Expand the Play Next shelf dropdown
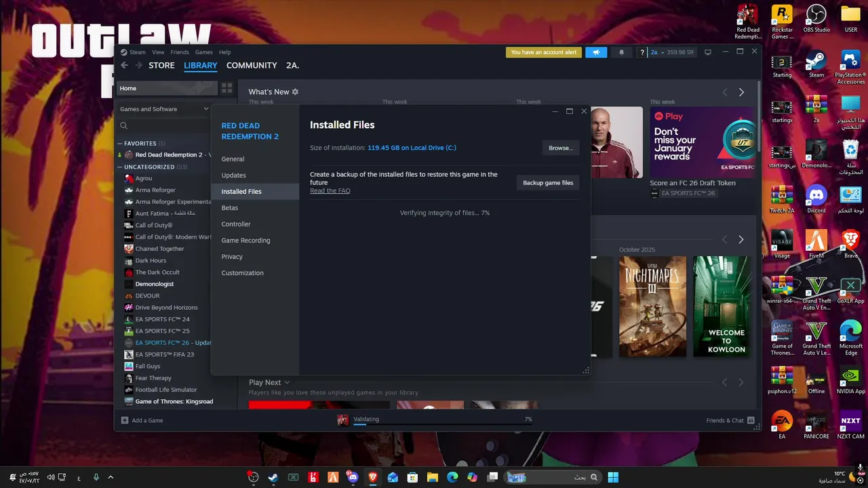The width and height of the screenshot is (868, 488). [x=287, y=382]
